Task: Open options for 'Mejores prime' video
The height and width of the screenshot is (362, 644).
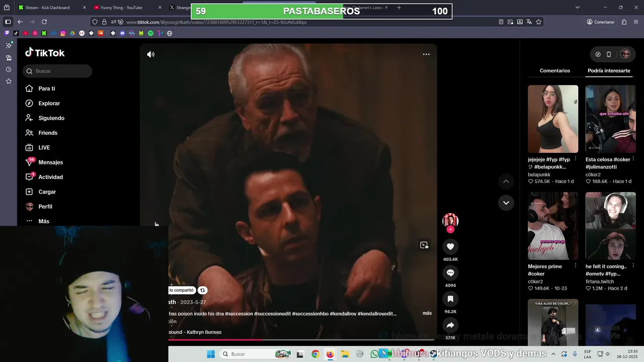Action: pos(576,266)
